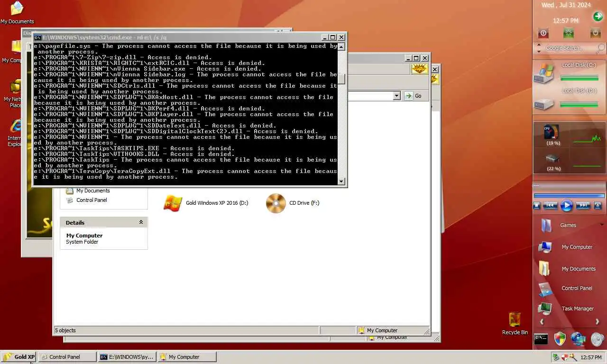Click the orange restart icon in the sidebar
The width and height of the screenshot is (607, 364).
pos(595,33)
